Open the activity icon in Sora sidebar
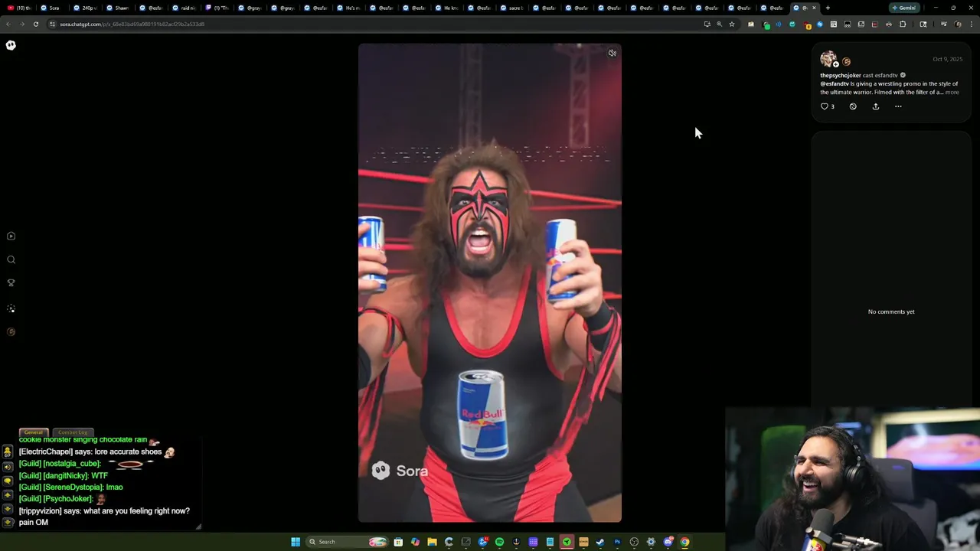The width and height of the screenshot is (980, 551). [x=11, y=308]
